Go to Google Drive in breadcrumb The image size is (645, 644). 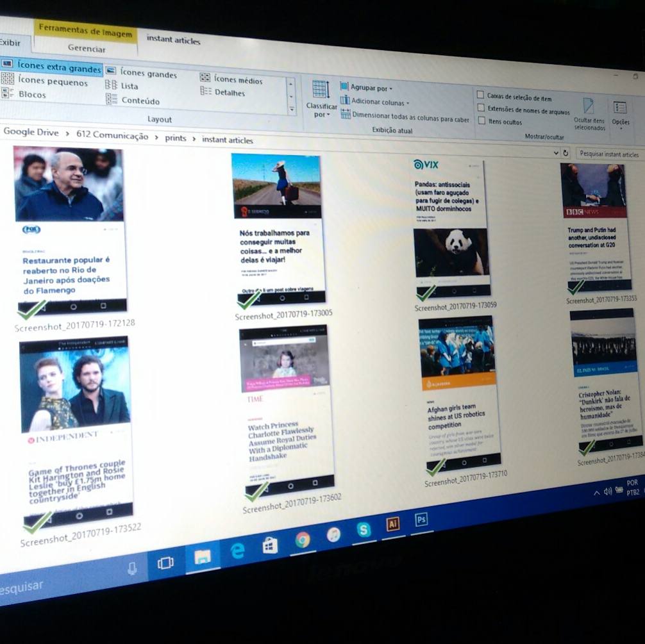click(31, 132)
